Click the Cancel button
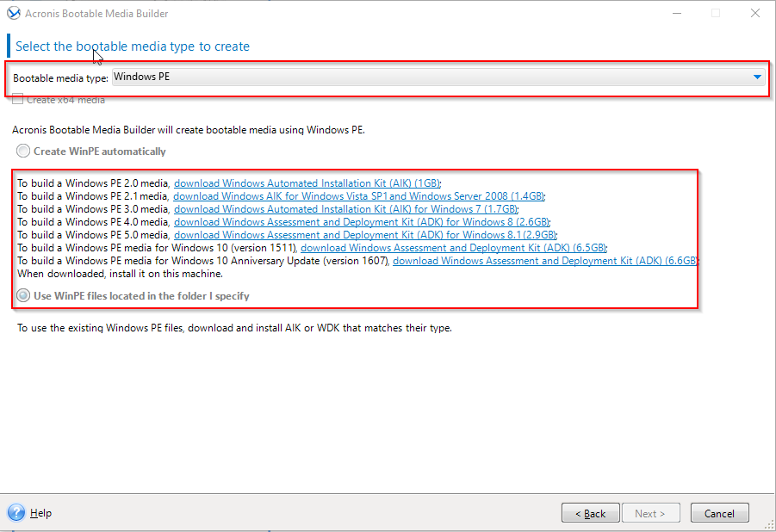 [x=719, y=513]
